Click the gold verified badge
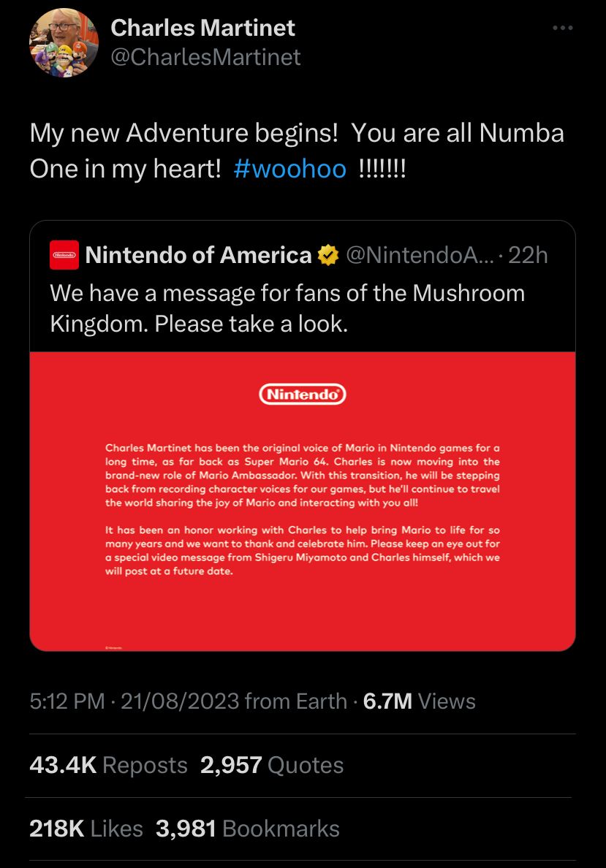606x868 pixels. [328, 256]
